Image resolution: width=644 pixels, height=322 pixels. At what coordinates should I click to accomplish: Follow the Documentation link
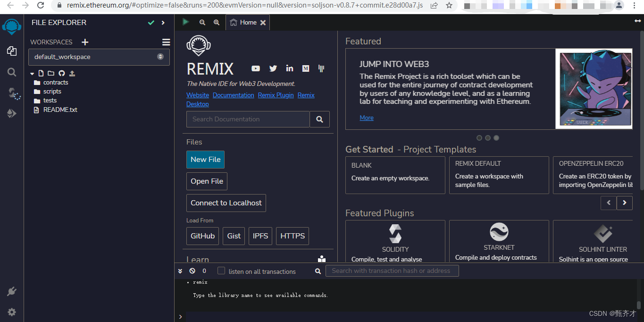click(x=234, y=95)
